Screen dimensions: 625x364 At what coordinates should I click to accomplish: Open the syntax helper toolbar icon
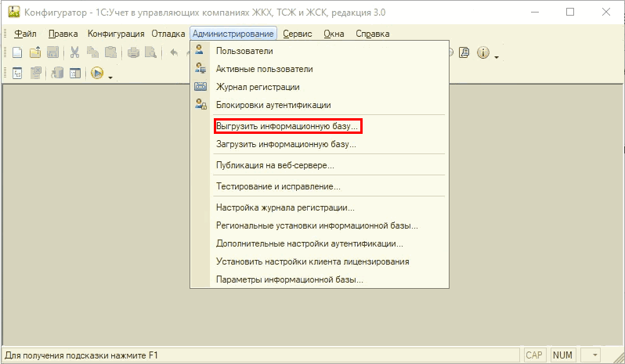tap(464, 52)
